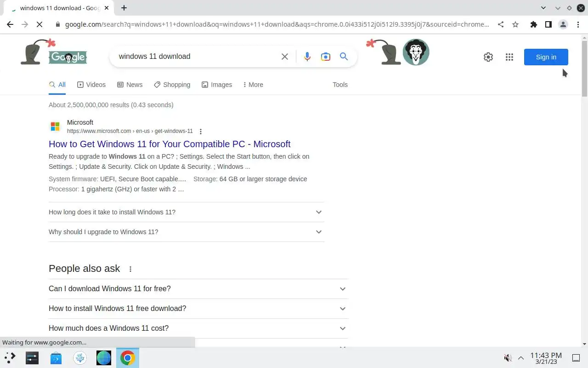Open search Tools options
This screenshot has height=368, width=588.
[x=340, y=85]
